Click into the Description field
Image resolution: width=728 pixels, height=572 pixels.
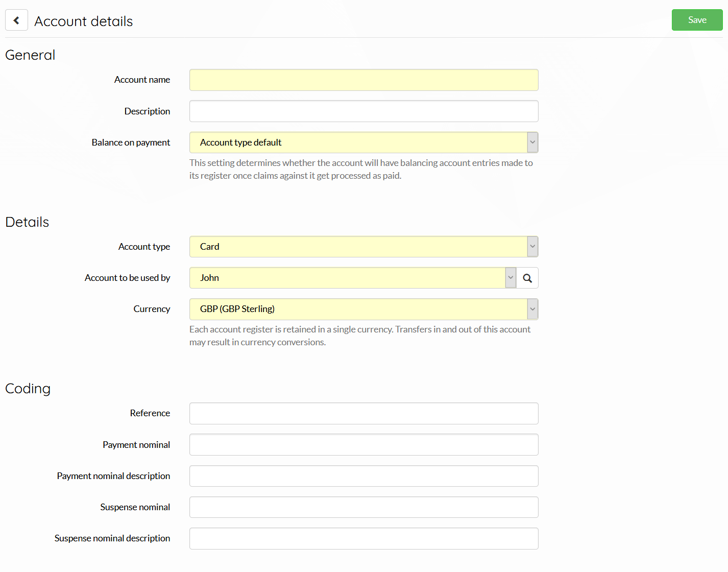click(363, 111)
